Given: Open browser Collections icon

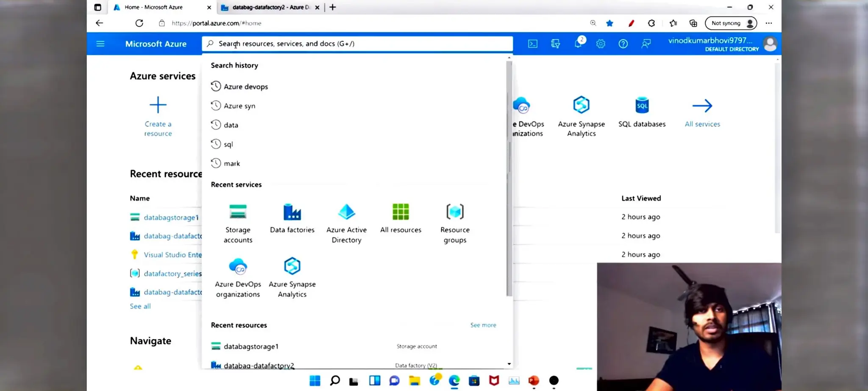Looking at the screenshot, I should (x=693, y=23).
